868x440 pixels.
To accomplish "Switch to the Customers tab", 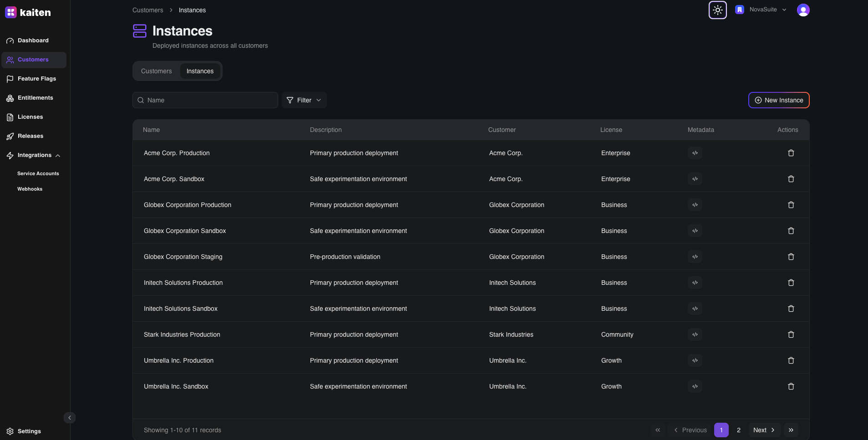I will coord(156,71).
